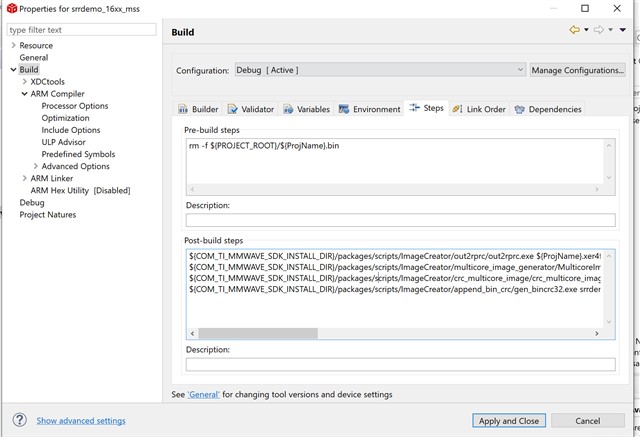Viewport: 640px width, 437px height.
Task: Open the Link Order tab
Action: pos(479,109)
